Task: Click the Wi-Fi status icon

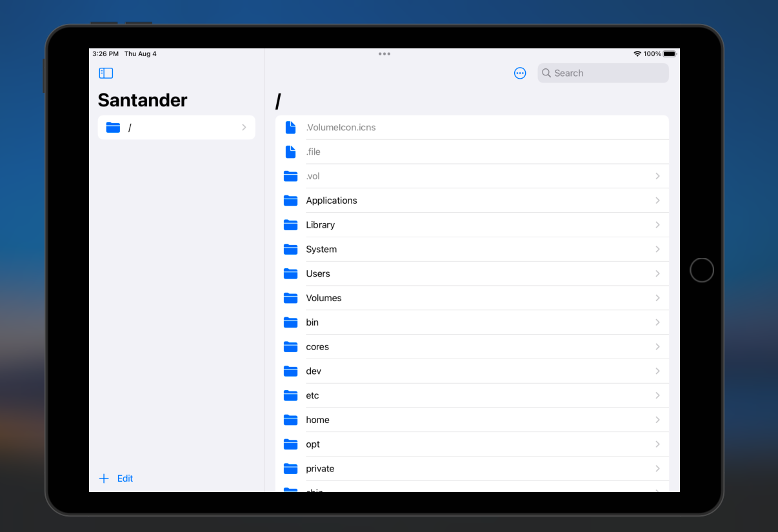Action: [637, 54]
